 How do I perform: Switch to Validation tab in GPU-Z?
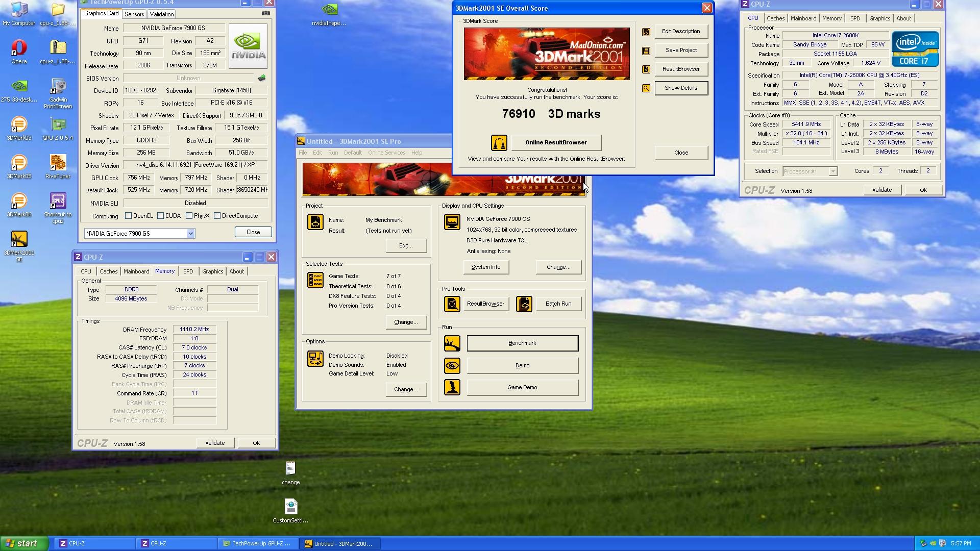point(162,14)
